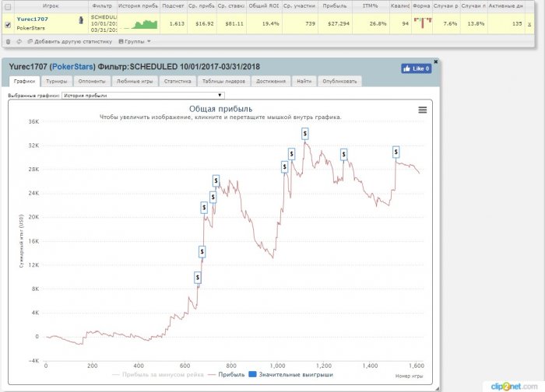The width and height of the screenshot is (545, 392).
Task: Switch to the Турниры tab
Action: 57,81
